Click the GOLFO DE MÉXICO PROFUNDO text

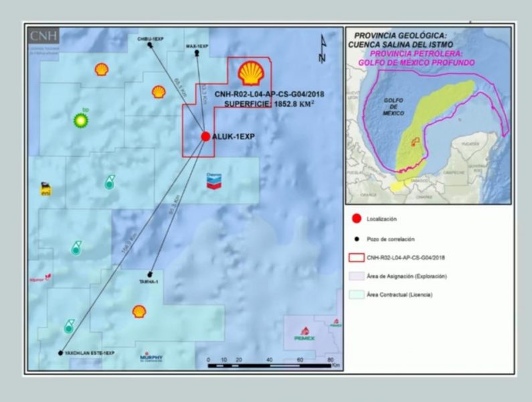pos(417,63)
